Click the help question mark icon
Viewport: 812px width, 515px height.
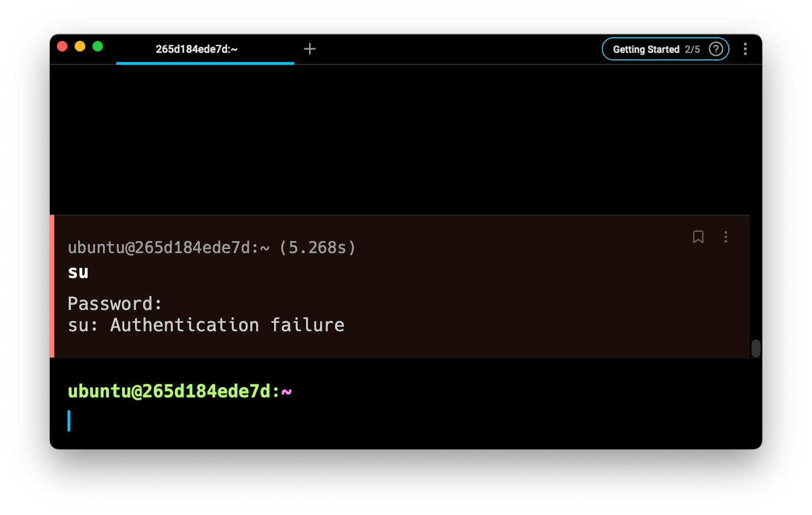(716, 49)
